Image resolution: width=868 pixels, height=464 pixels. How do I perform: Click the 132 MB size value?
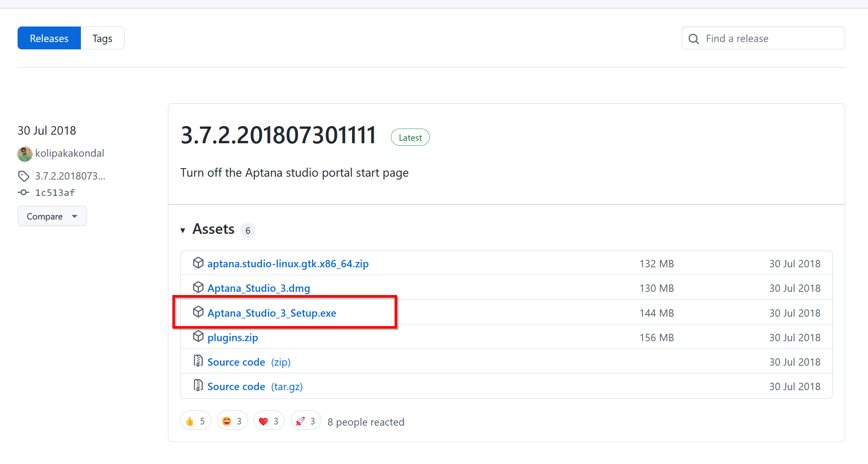[x=657, y=264]
